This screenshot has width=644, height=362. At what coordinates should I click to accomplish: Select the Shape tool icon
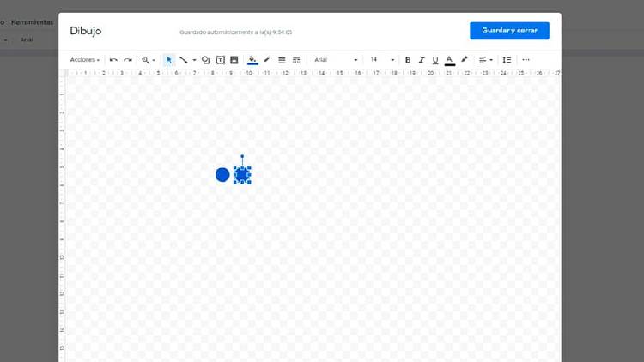(x=206, y=60)
